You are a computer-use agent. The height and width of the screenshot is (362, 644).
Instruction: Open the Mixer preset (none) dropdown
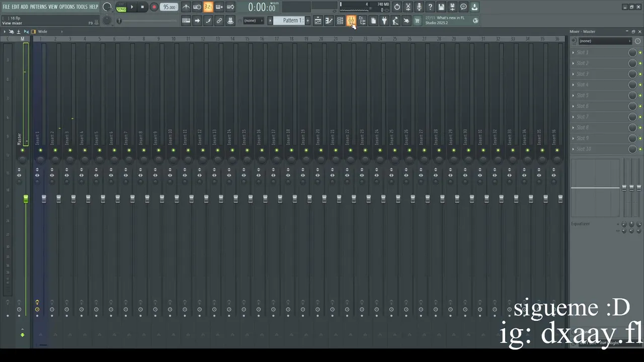pyautogui.click(x=605, y=41)
